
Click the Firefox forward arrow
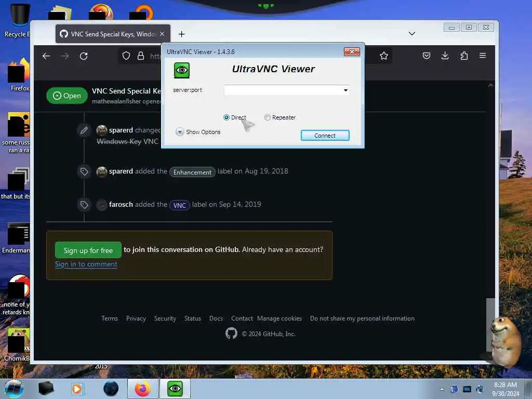pos(65,56)
